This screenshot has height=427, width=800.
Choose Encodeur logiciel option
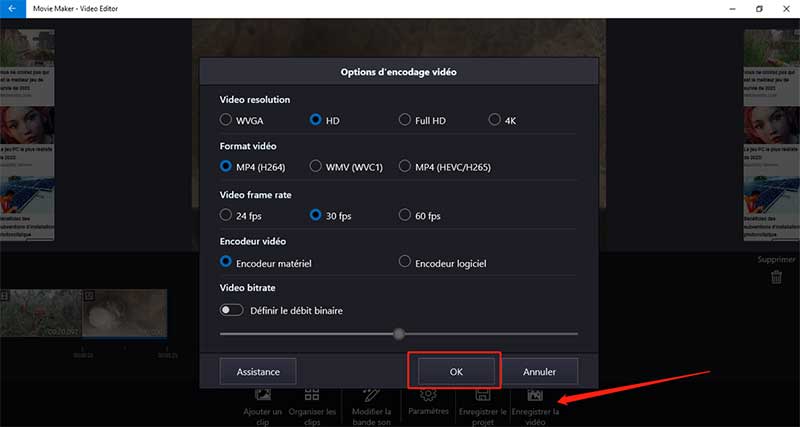click(x=405, y=262)
